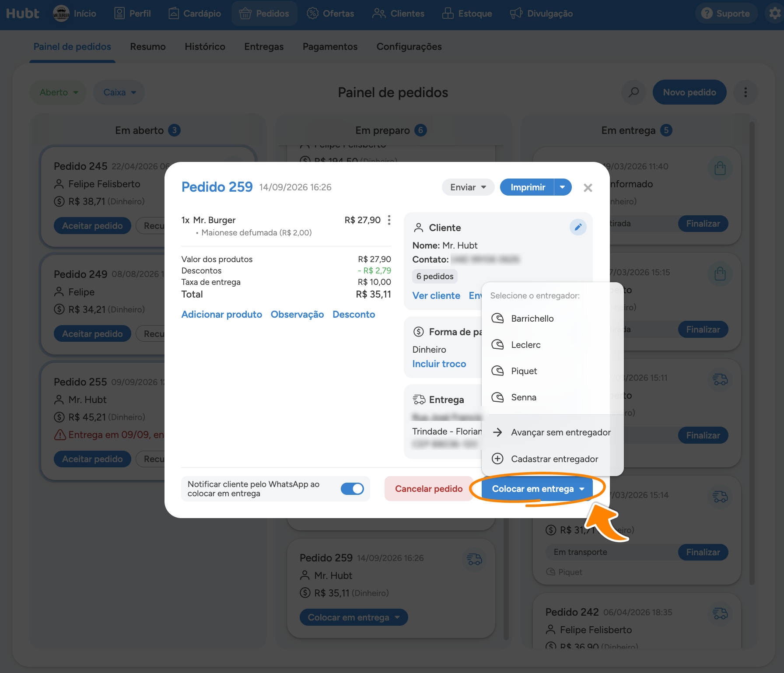Close the Pedido 259 dialog

coord(588,188)
